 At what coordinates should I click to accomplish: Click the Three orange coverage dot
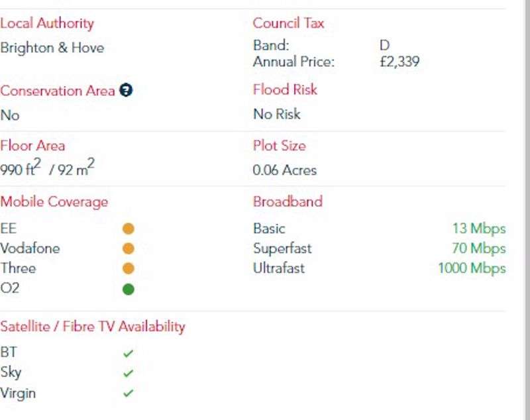pyautogui.click(x=129, y=268)
